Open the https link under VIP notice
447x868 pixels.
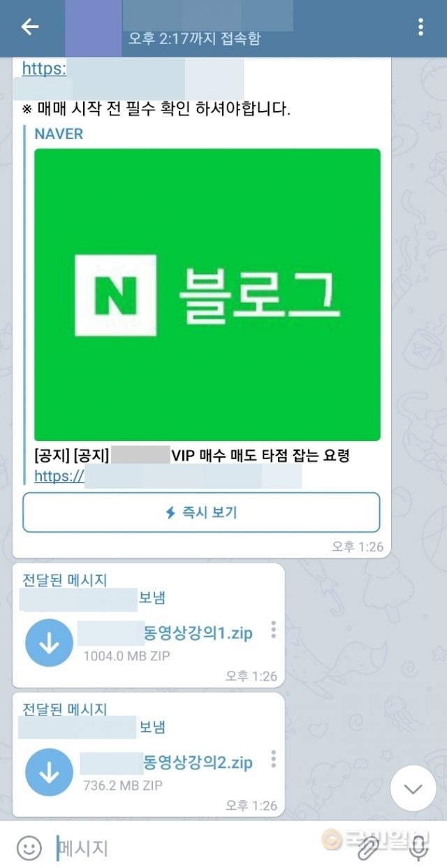(x=168, y=476)
